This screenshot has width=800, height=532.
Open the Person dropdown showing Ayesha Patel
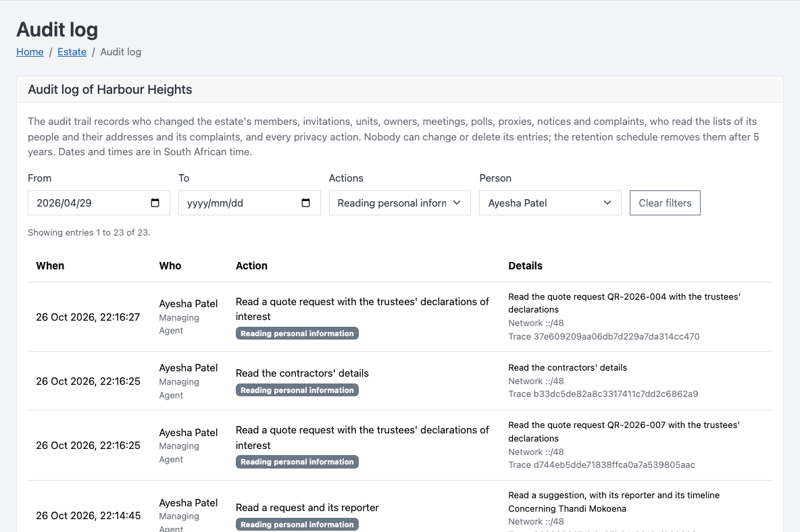550,203
